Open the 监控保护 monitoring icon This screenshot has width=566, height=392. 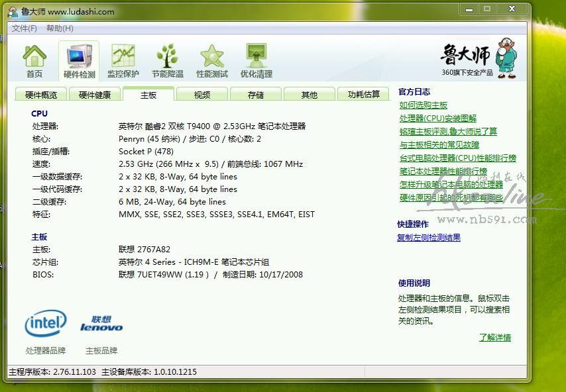123,61
